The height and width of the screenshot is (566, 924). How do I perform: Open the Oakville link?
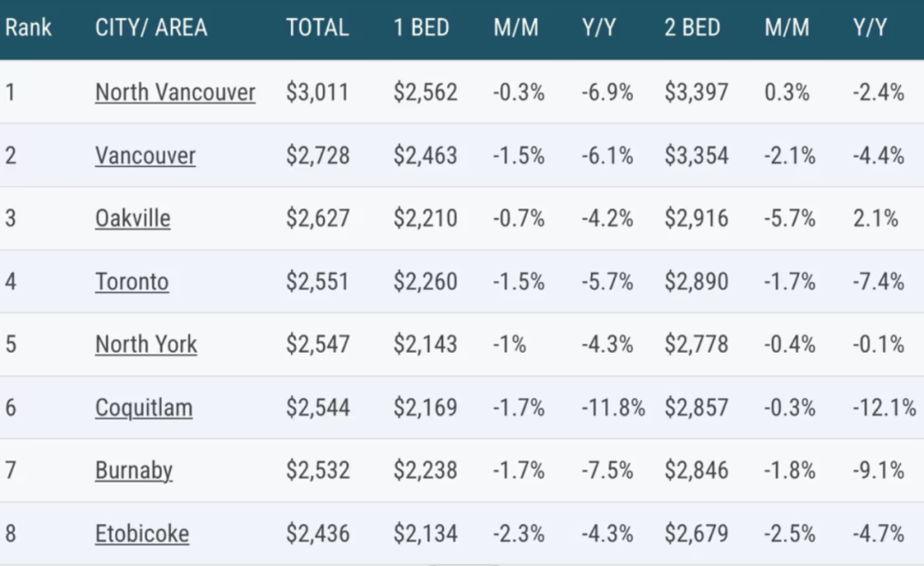(x=133, y=218)
